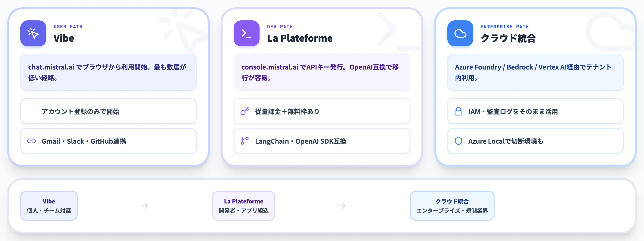Select the クラウド統合 エンタープライズ・規制業界 chip

coord(452,206)
